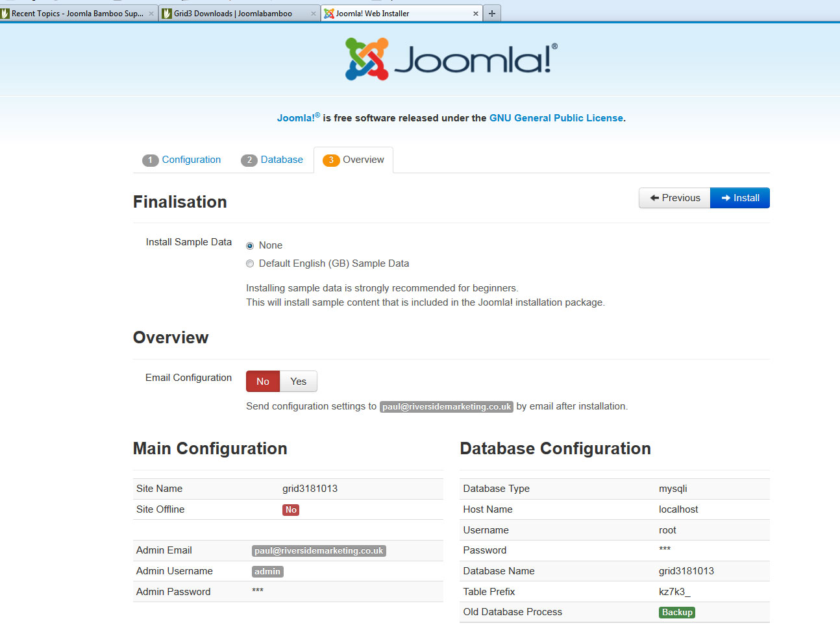Click the Admin Username label
Image resolution: width=840 pixels, height=634 pixels.
click(x=174, y=571)
